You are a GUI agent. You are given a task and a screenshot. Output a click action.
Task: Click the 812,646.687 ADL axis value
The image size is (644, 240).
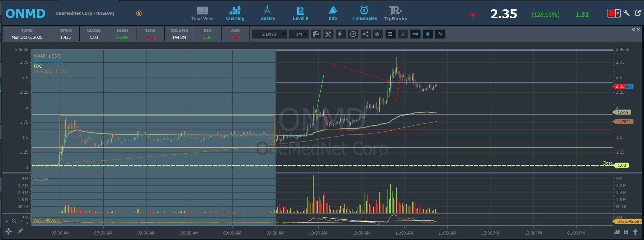click(628, 221)
